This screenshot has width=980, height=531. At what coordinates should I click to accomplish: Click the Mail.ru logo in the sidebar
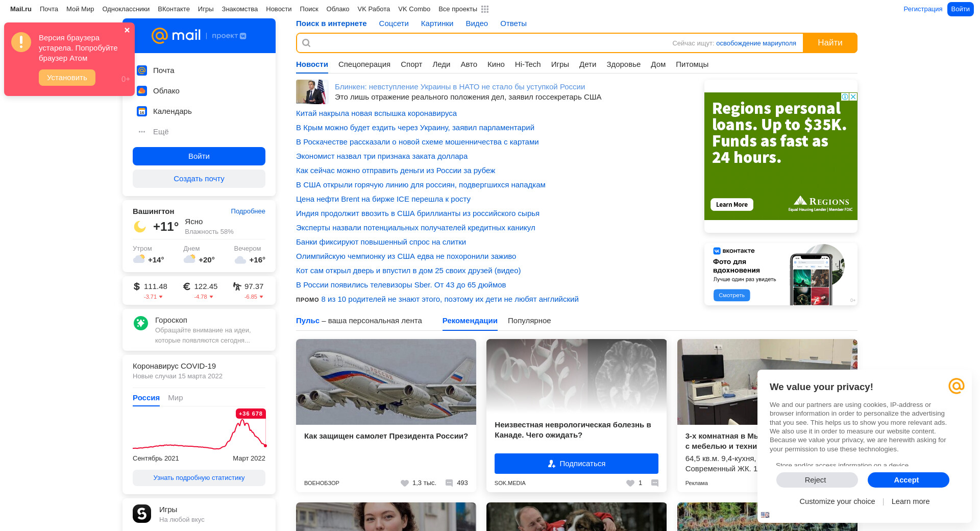pos(176,35)
